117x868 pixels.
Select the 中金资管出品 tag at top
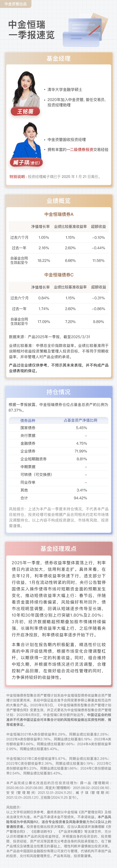(x=15, y=4)
